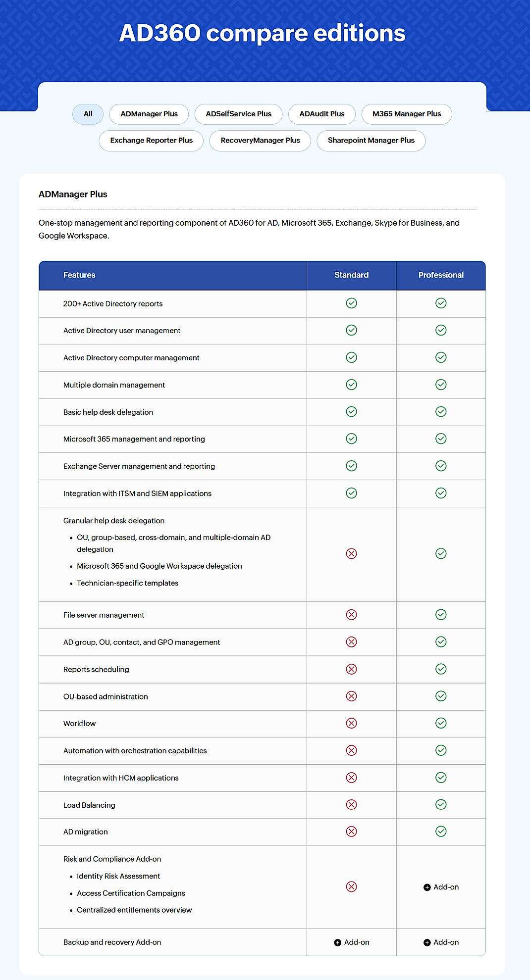
Task: Select the All filter tab
Action: tap(88, 114)
